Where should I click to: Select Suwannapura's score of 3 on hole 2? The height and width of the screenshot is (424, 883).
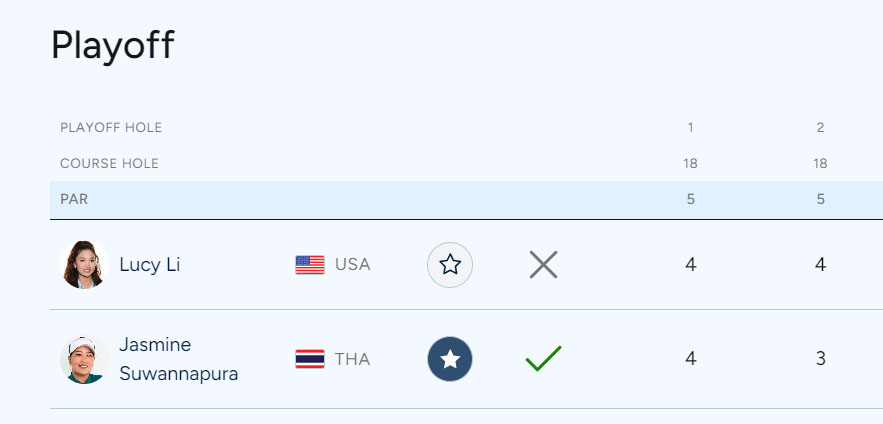click(x=820, y=359)
